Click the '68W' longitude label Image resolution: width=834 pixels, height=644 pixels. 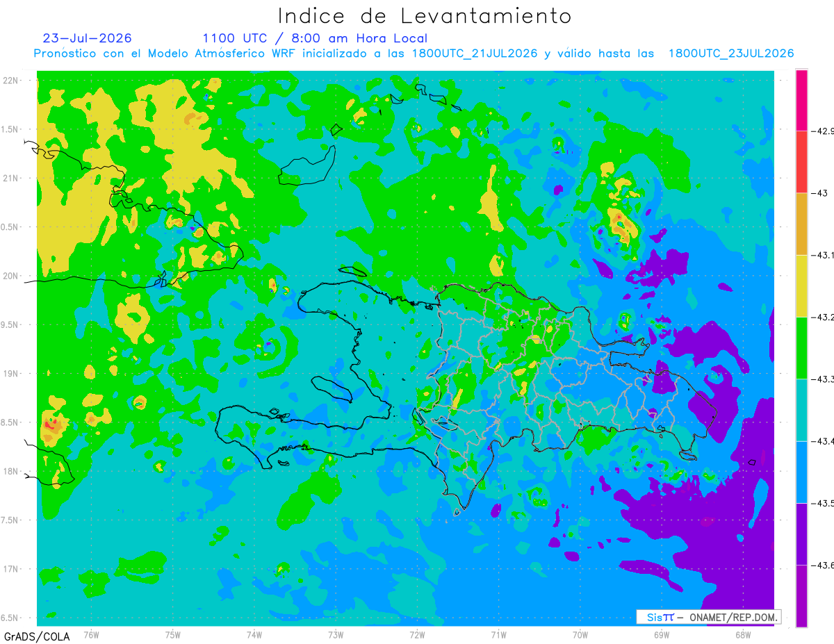(x=743, y=634)
